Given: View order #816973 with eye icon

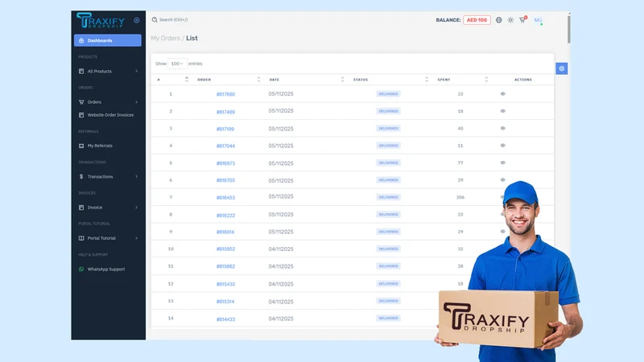Looking at the screenshot, I should (x=502, y=163).
